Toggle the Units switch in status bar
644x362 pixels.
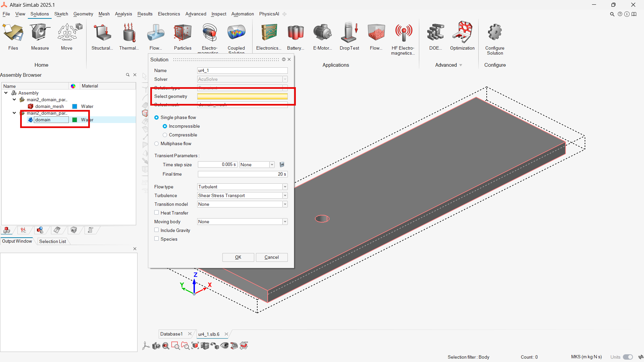(628, 357)
